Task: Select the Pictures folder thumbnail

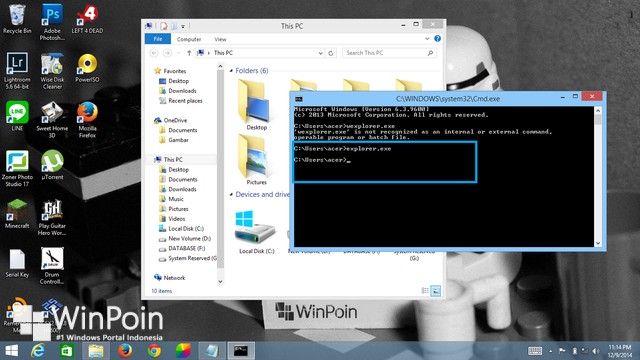Action: coord(256,160)
